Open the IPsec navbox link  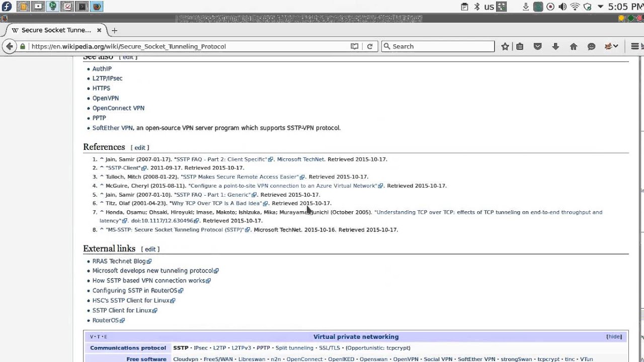201,348
